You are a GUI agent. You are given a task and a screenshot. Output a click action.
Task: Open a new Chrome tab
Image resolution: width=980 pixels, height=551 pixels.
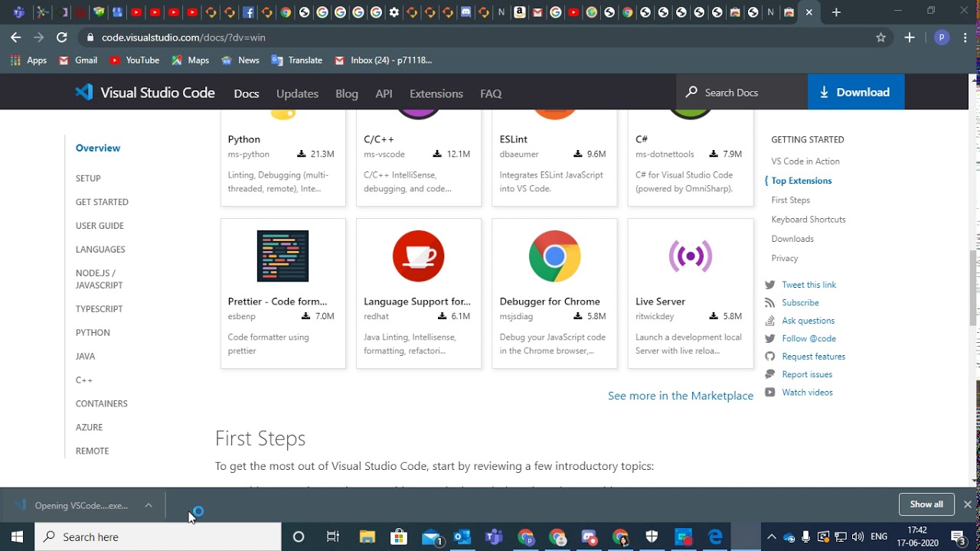836,12
